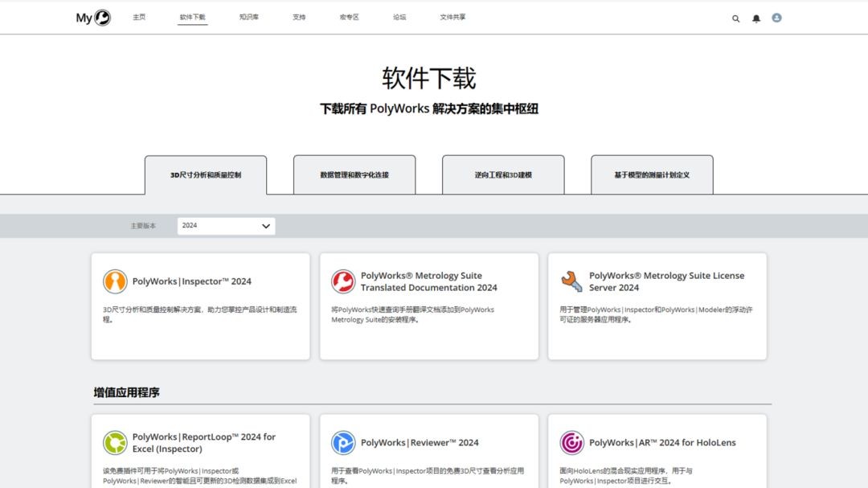Click the Reviewer blue icon
The width and height of the screenshot is (868, 488).
click(x=343, y=443)
